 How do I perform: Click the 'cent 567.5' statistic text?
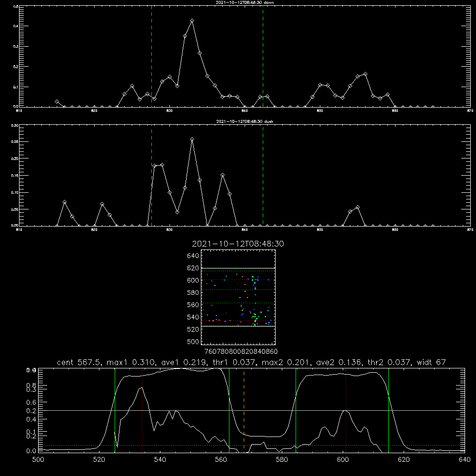point(79,362)
